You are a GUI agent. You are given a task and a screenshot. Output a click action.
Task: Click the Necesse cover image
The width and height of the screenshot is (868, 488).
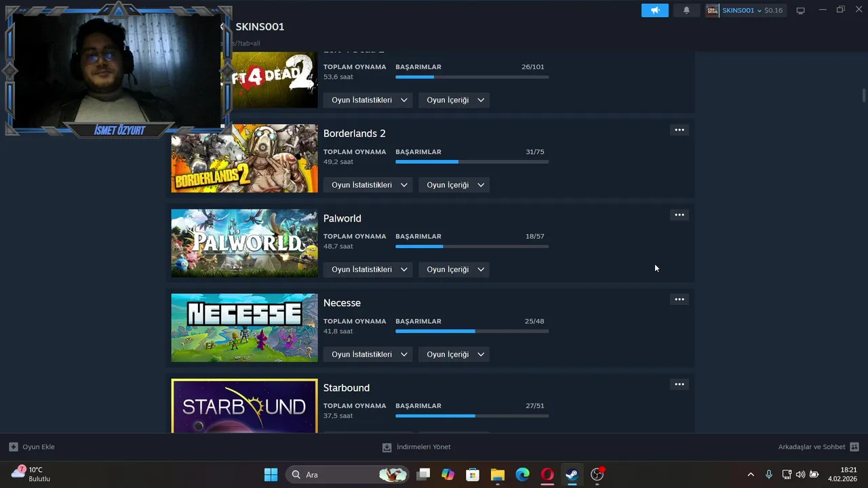244,327
